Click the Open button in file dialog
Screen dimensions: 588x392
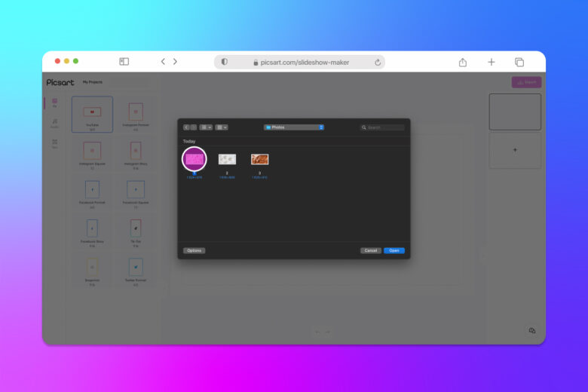click(x=394, y=250)
